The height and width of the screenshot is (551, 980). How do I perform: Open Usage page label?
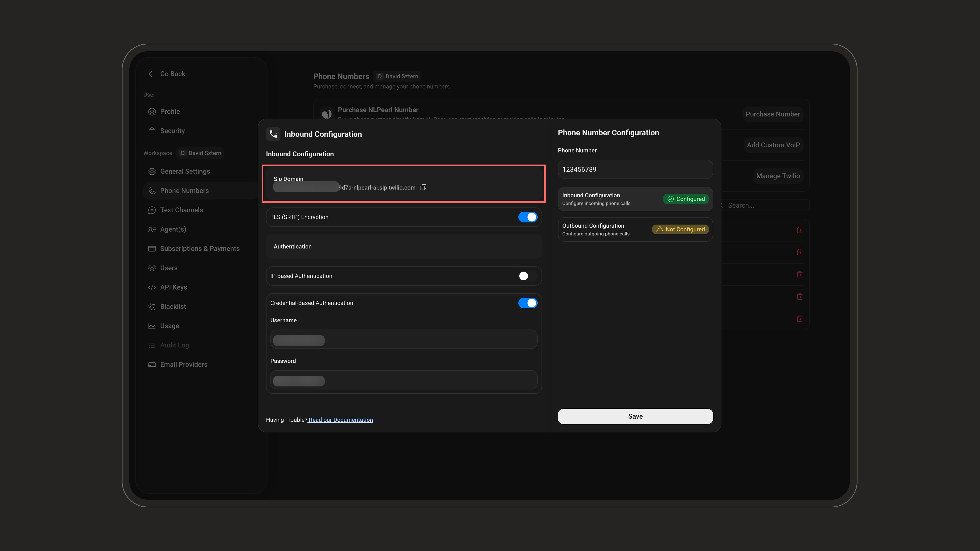169,326
